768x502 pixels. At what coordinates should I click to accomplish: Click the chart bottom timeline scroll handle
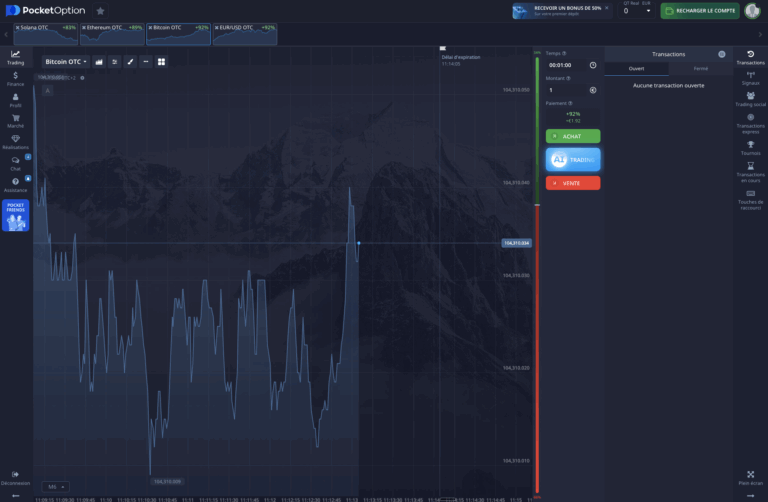(x=447, y=500)
